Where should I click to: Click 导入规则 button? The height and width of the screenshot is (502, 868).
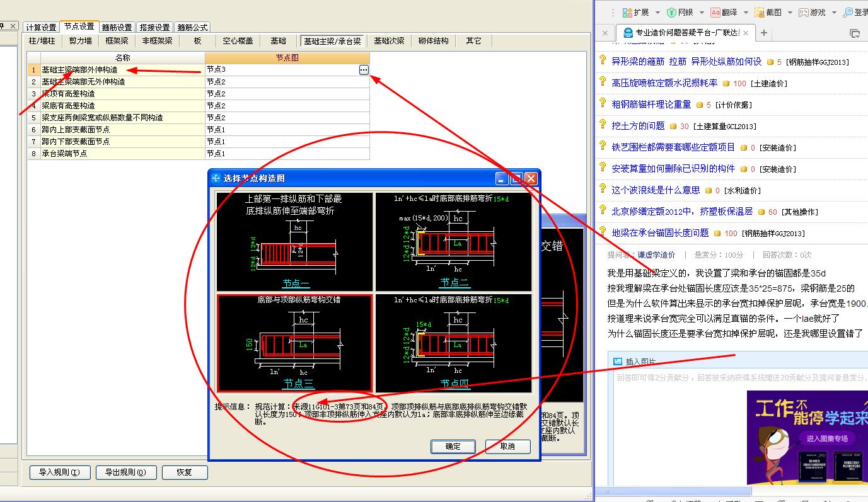pos(60,472)
